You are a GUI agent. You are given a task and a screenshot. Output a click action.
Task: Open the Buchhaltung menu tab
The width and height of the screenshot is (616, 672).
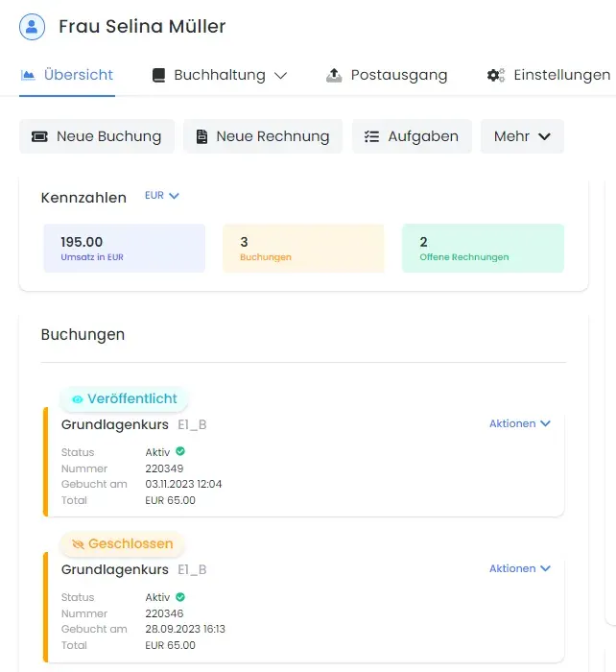pyautogui.click(x=220, y=75)
